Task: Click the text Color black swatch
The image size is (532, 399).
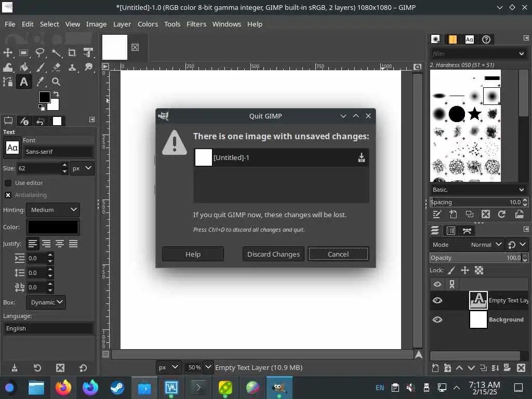Action: (53, 227)
